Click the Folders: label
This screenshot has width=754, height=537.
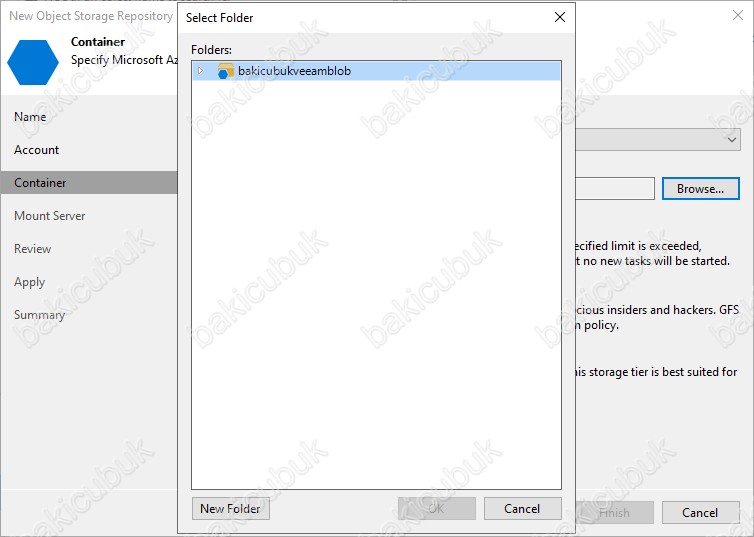pyautogui.click(x=211, y=50)
